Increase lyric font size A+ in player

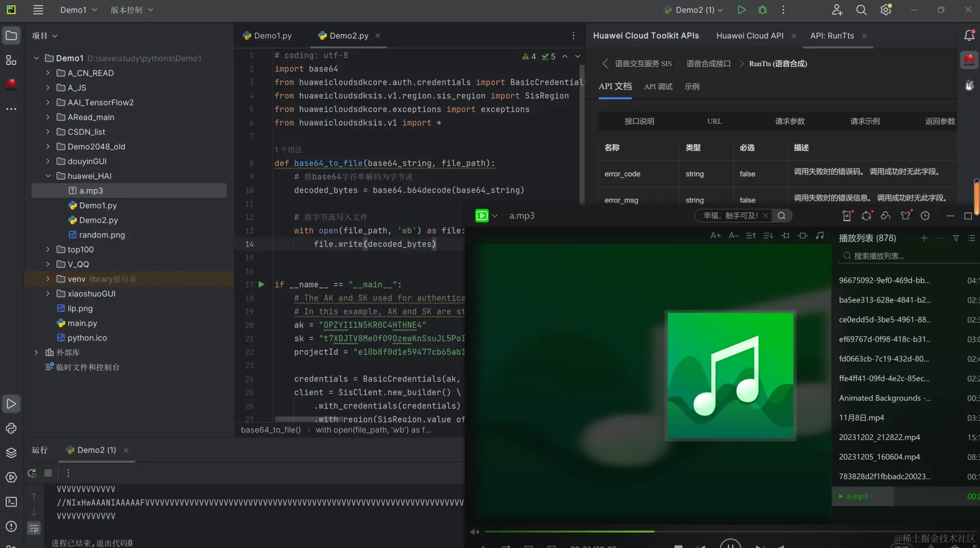[x=715, y=236]
